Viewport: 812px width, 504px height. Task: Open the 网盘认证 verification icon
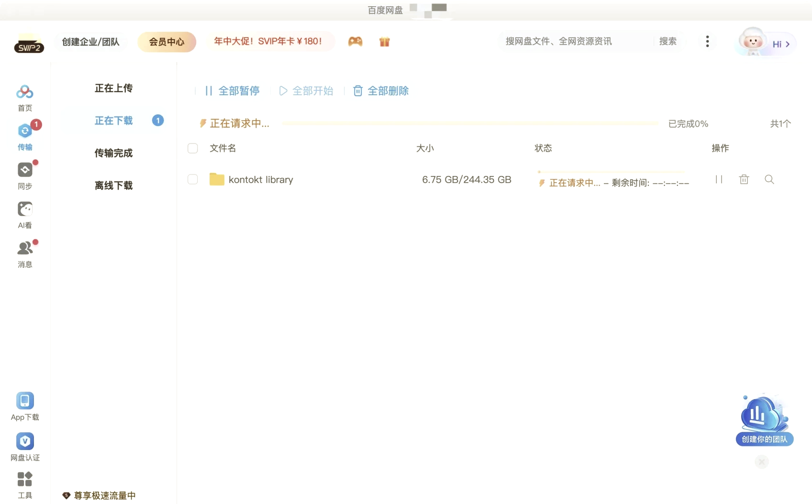click(25, 441)
